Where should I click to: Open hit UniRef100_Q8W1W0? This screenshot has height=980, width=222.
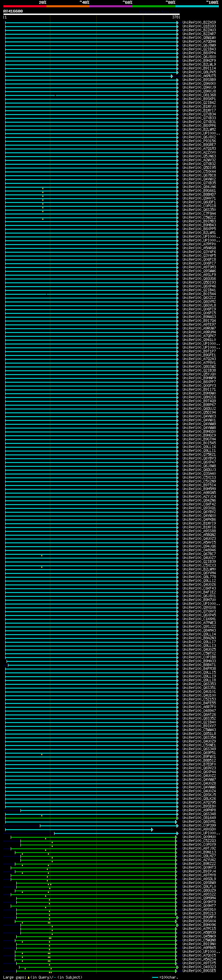tap(199, 38)
